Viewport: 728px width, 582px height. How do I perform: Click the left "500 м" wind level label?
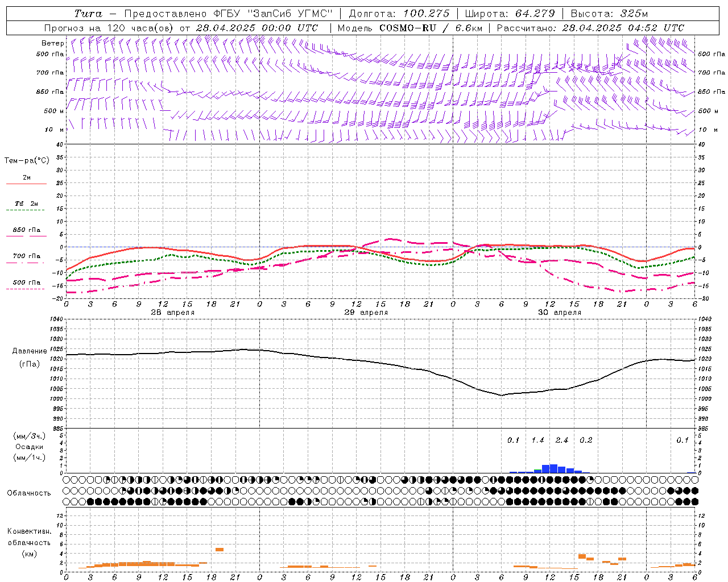[x=54, y=111]
